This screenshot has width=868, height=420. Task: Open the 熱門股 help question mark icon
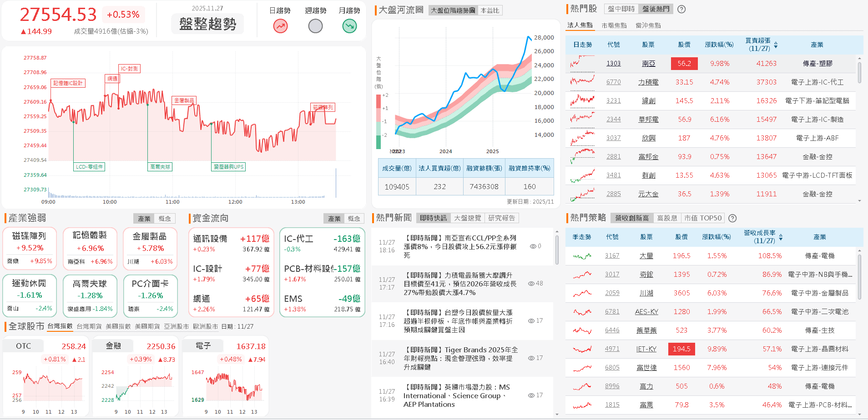pyautogui.click(x=681, y=9)
